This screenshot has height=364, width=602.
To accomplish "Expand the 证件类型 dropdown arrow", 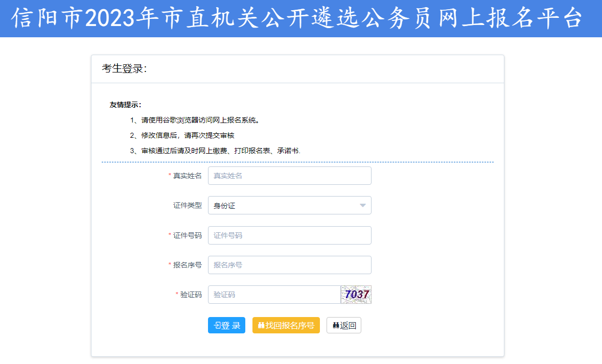I will (x=363, y=206).
